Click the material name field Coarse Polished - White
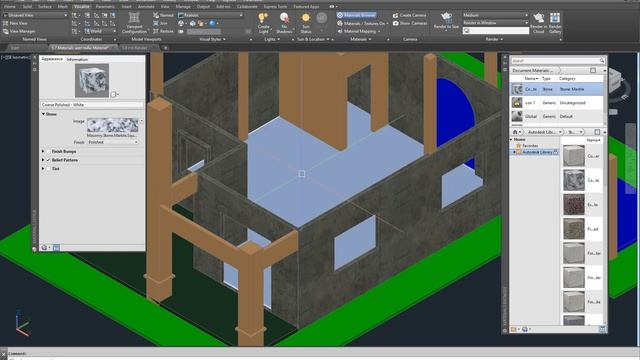The image size is (640, 360). (x=92, y=104)
